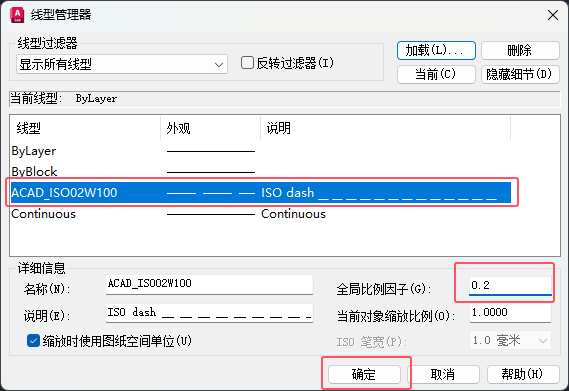569x391 pixels.
Task: Click the 名称(N) input field
Action: pos(209,285)
